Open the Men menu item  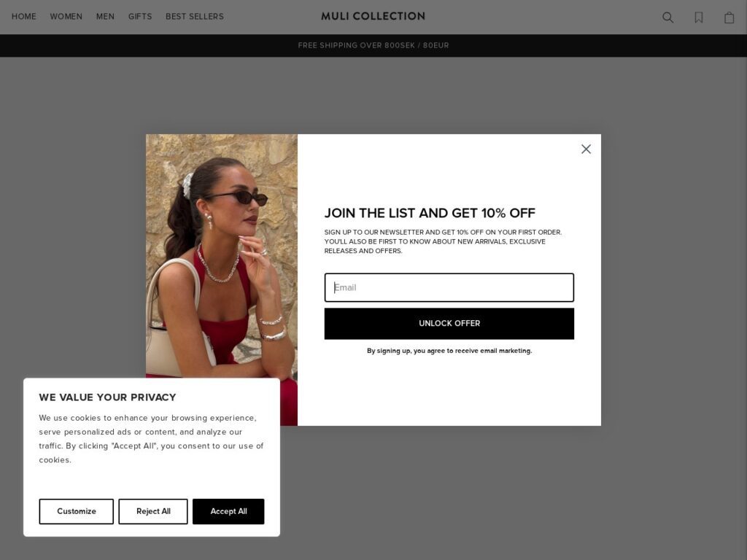(x=105, y=17)
